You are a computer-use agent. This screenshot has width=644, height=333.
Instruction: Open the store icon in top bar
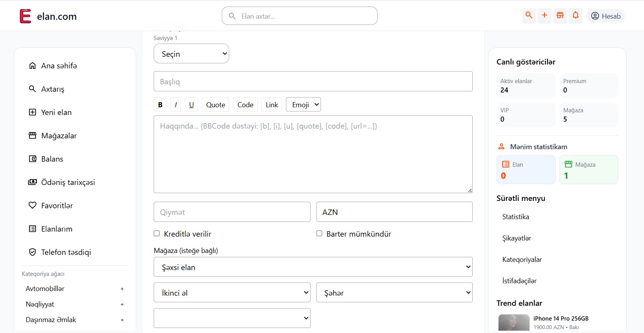[x=560, y=16]
